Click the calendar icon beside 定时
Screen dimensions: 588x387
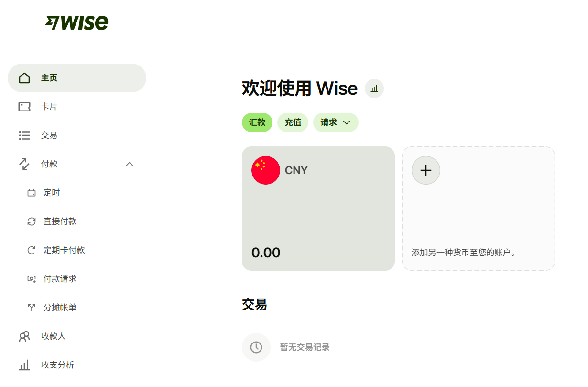pos(32,193)
